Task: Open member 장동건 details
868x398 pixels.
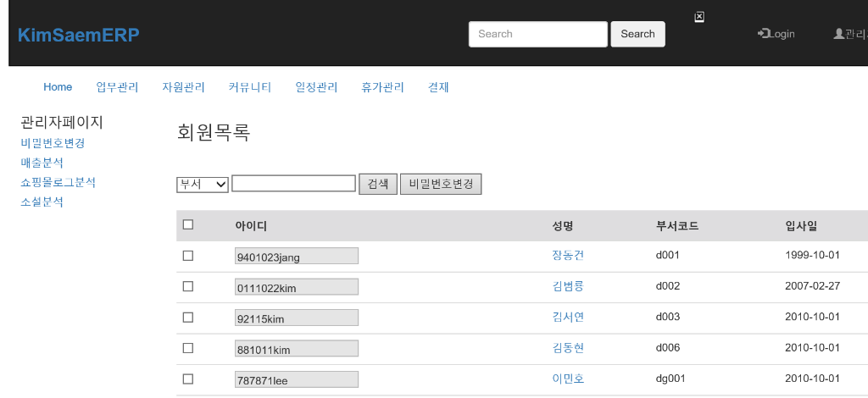Action: 568,255
